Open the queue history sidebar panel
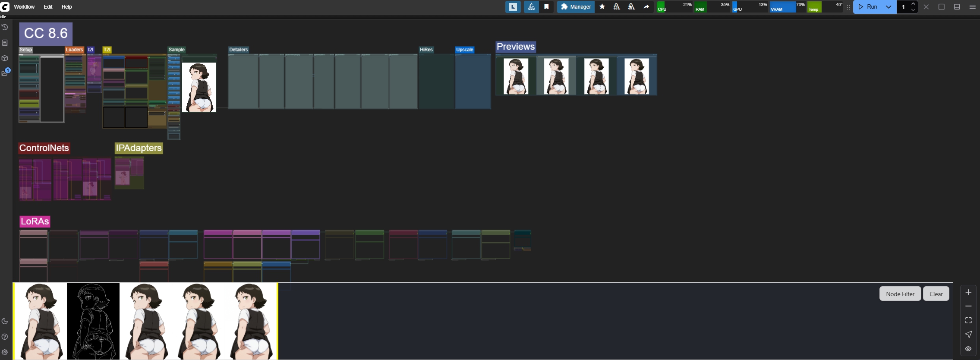This screenshot has width=980, height=360. [5, 27]
